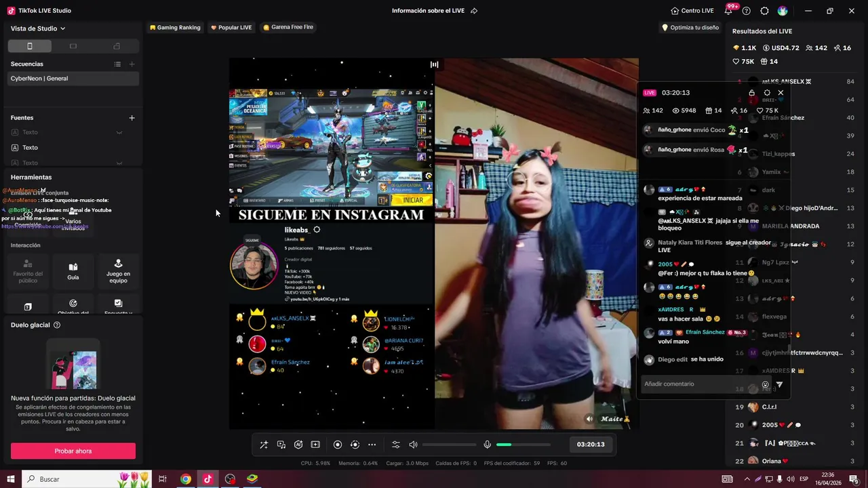Viewport: 868px width, 488px height.
Task: Click the replay capture circle icon
Action: pos(355,445)
